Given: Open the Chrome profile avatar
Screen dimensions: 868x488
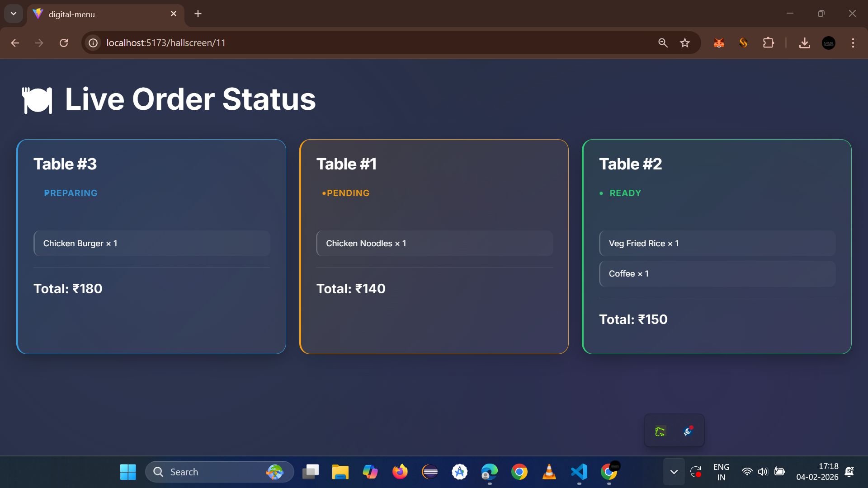Looking at the screenshot, I should [x=829, y=43].
